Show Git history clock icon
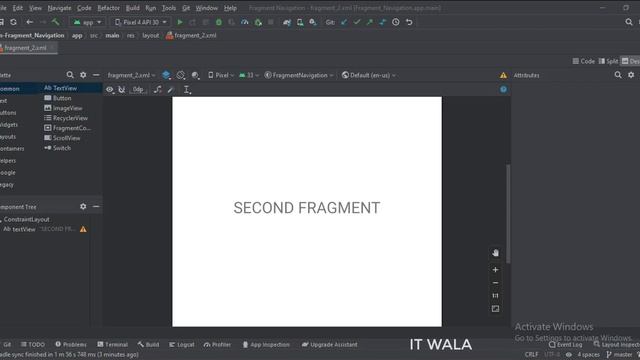Viewport: 640px width, 360px height. coord(396,22)
